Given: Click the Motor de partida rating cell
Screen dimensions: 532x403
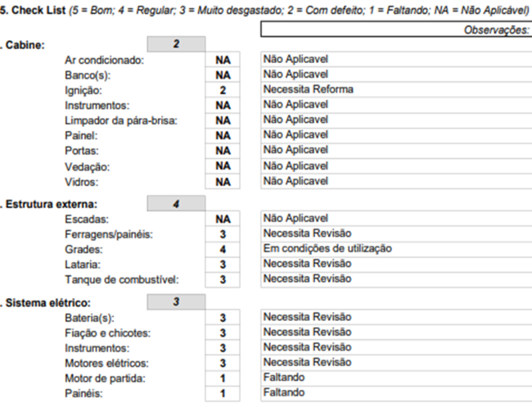Looking at the screenshot, I should pos(223,378).
